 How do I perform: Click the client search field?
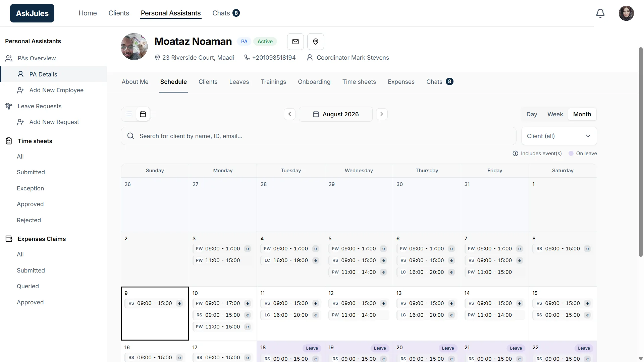coord(319,136)
